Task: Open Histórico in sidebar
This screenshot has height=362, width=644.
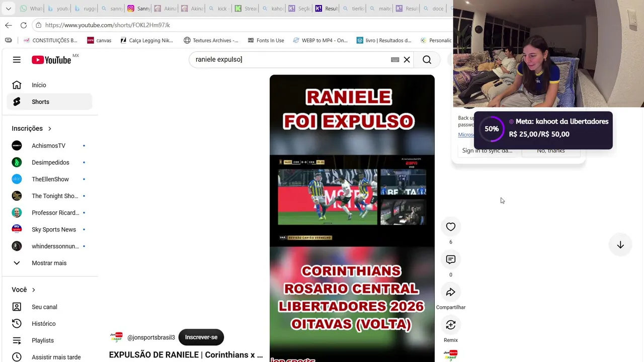Action: tap(49, 324)
